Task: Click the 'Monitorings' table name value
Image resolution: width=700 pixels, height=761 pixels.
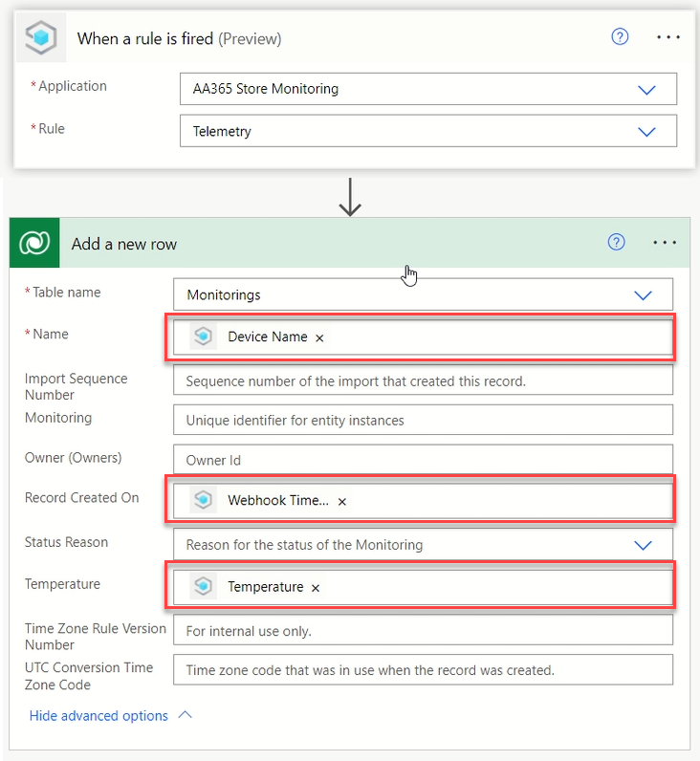Action: pos(224,294)
